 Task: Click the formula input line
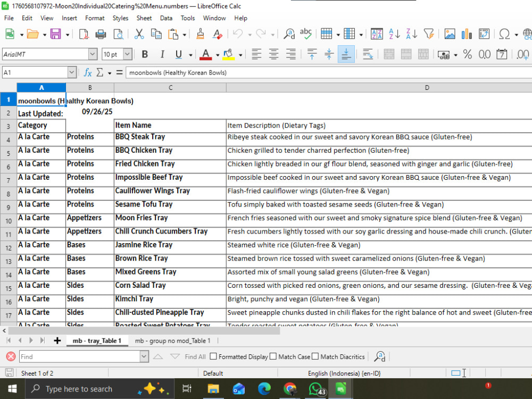329,72
